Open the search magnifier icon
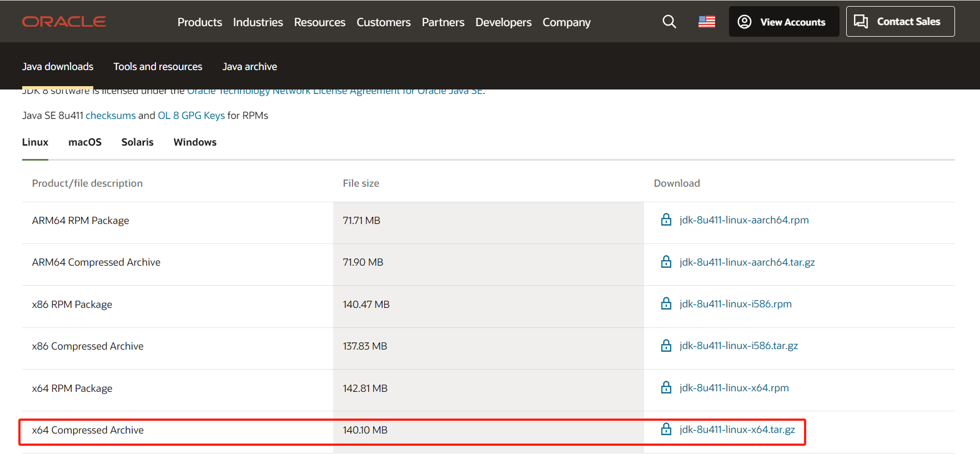980x458 pixels. coord(669,22)
